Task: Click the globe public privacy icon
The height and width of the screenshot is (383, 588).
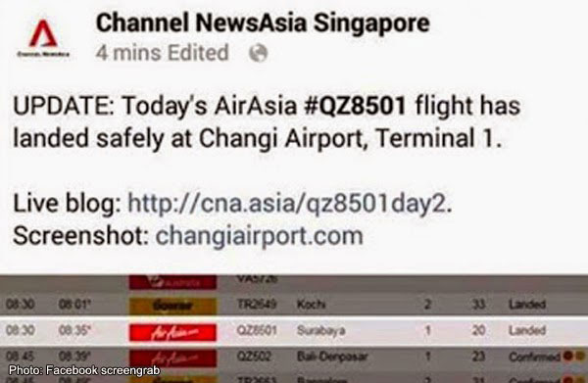Action: point(259,53)
